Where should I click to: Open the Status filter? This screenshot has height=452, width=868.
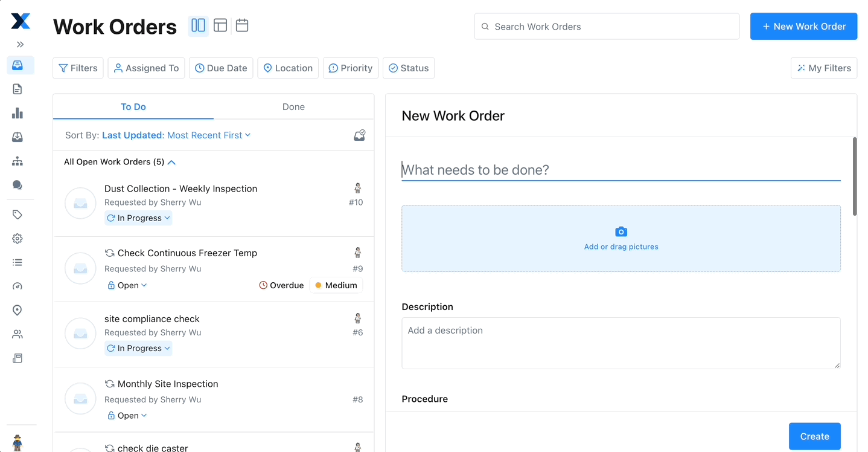(x=409, y=68)
